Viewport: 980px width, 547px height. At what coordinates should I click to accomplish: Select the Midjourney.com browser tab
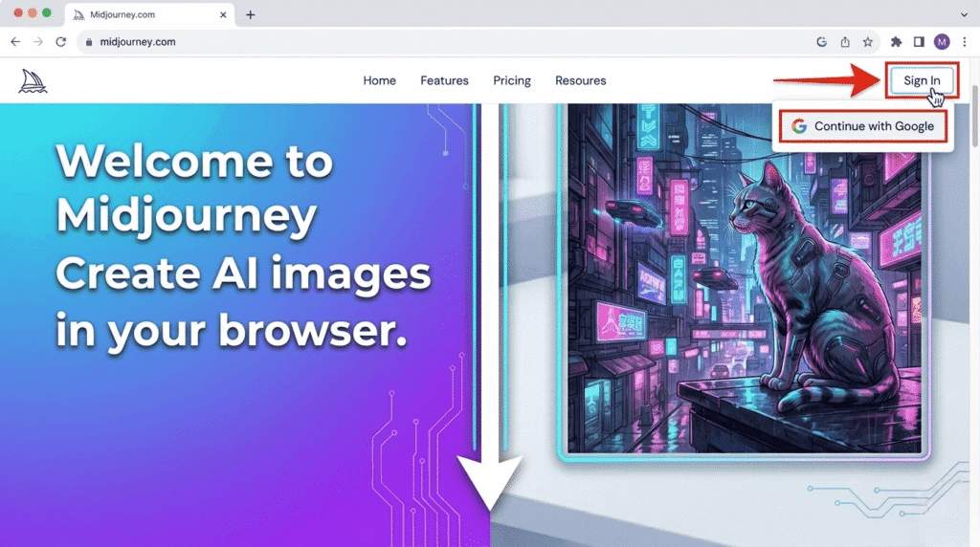149,14
